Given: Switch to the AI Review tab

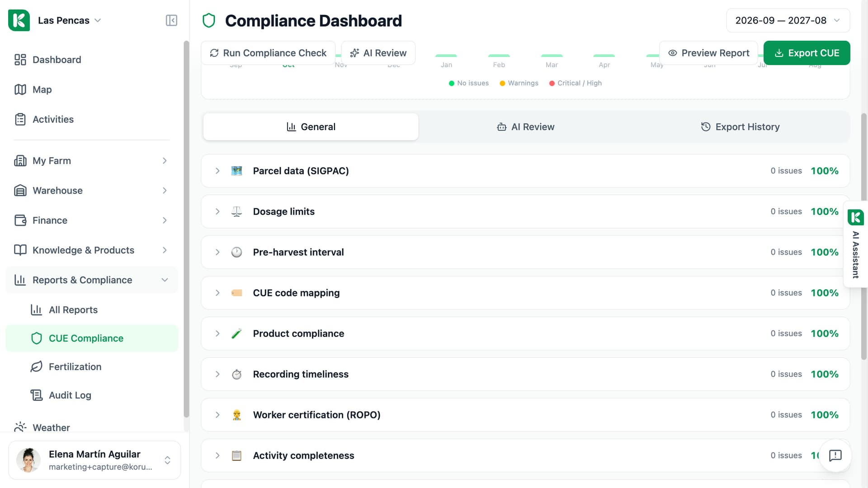Looking at the screenshot, I should (525, 127).
